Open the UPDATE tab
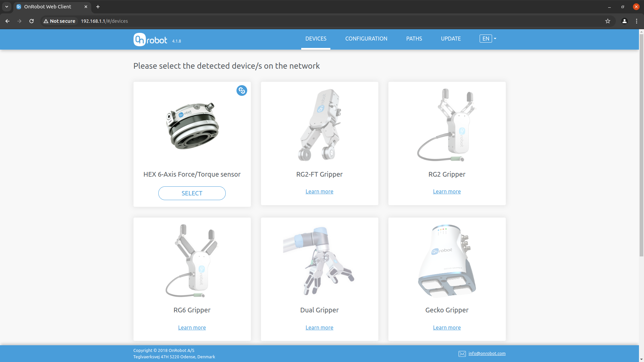This screenshot has width=644, height=362. point(451,39)
